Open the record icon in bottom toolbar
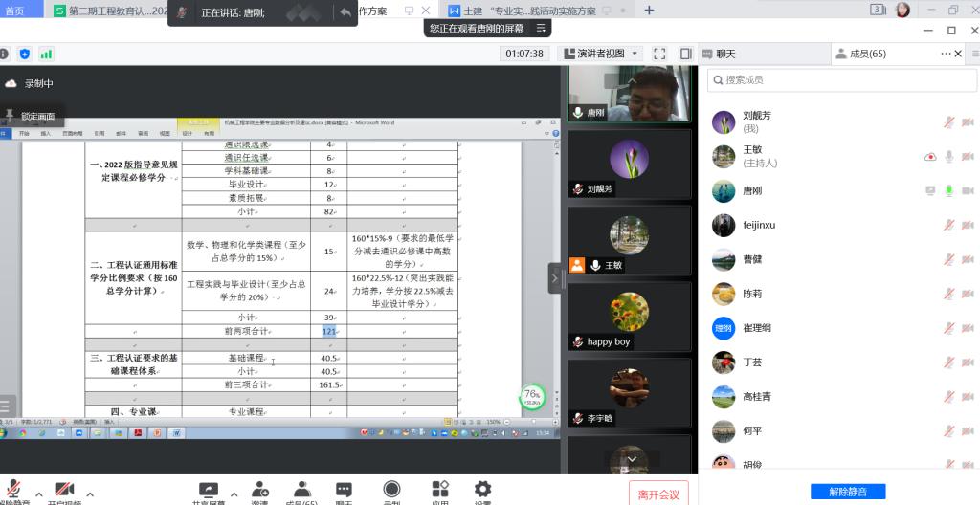Screen dimensions: 980x505 tap(391, 491)
